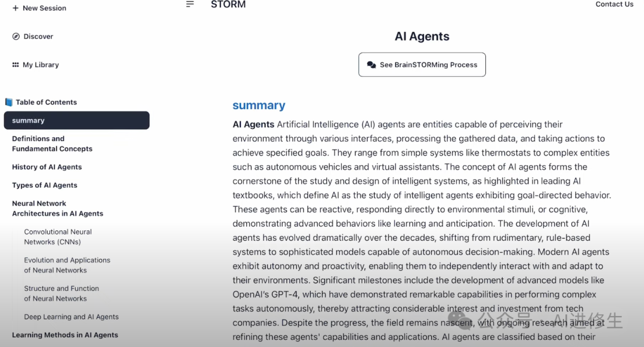
Task: Open the Types of AI Agents section
Action: [45, 185]
